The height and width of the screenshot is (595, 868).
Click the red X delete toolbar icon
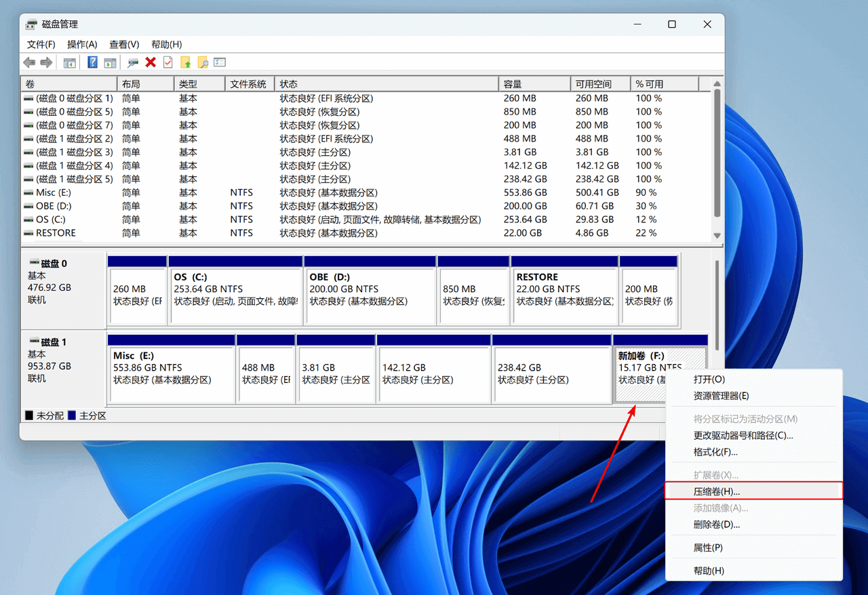click(x=151, y=62)
